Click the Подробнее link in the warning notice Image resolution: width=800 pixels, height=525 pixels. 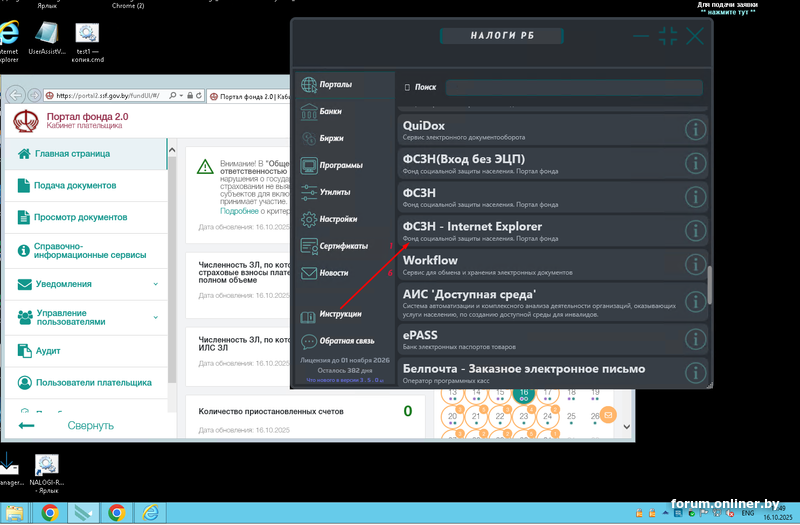[239, 211]
